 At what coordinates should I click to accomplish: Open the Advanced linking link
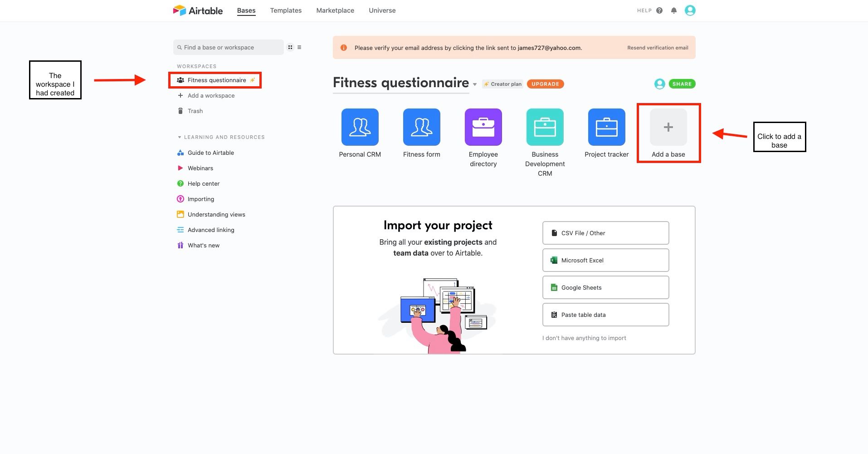coord(211,230)
